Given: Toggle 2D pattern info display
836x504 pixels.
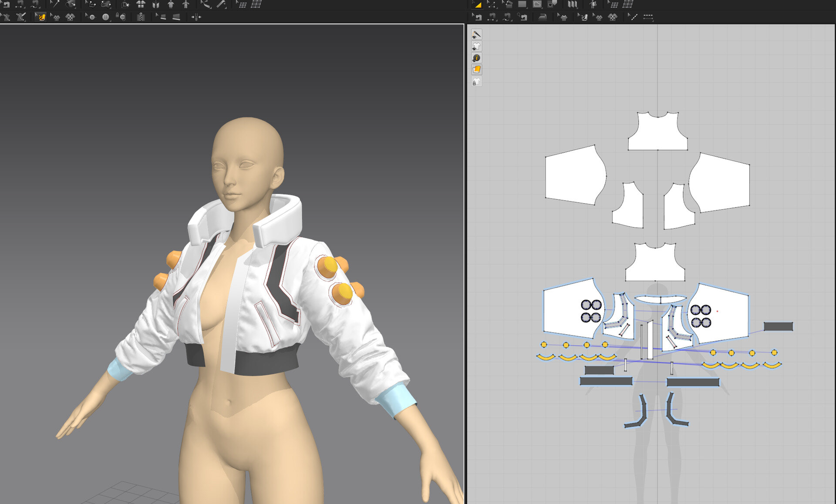Looking at the screenshot, I should (476, 58).
